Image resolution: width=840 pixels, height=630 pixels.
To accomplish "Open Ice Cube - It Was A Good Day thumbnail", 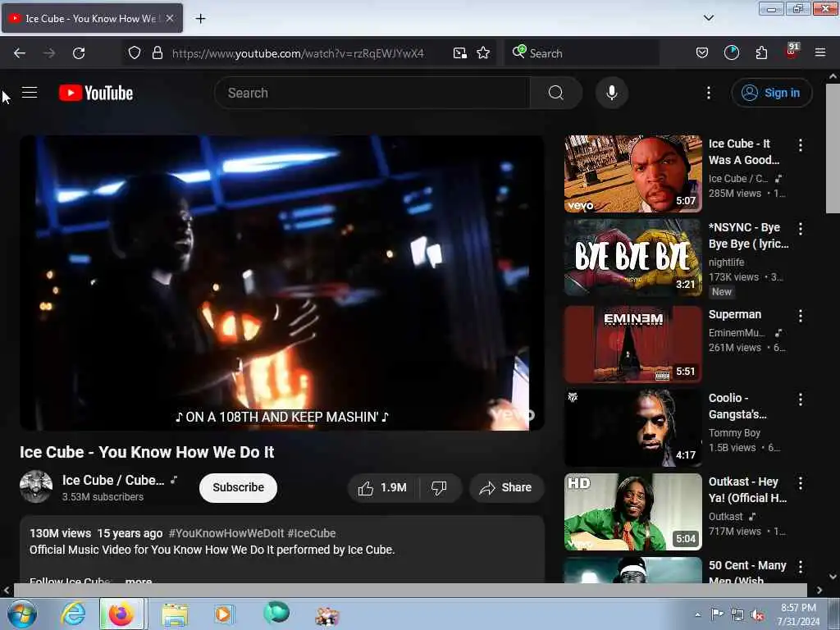I will coord(632,174).
